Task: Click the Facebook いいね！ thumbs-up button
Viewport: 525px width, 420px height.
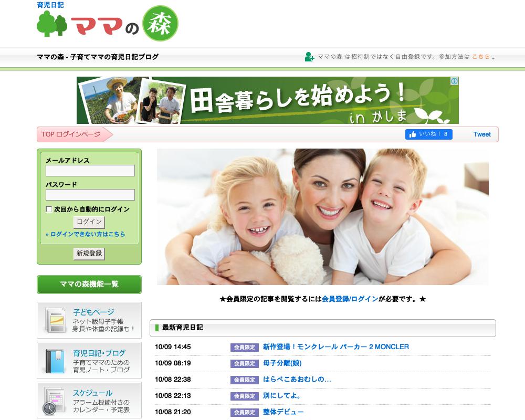Action: (428, 134)
